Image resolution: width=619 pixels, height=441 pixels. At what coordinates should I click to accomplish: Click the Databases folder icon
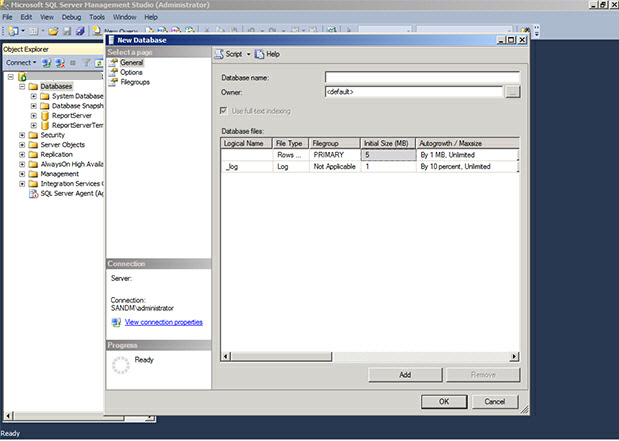click(x=34, y=86)
